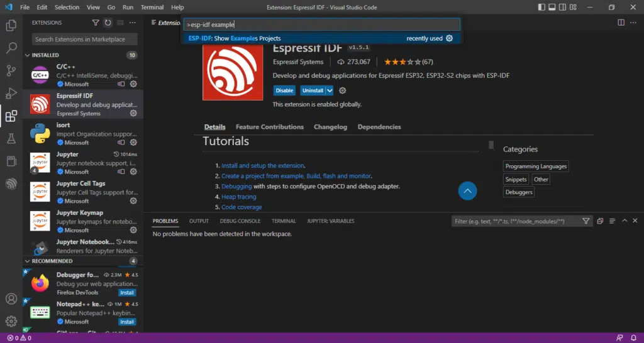Click the scroll-to-top arrow button
644x343 pixels.
coord(467,191)
